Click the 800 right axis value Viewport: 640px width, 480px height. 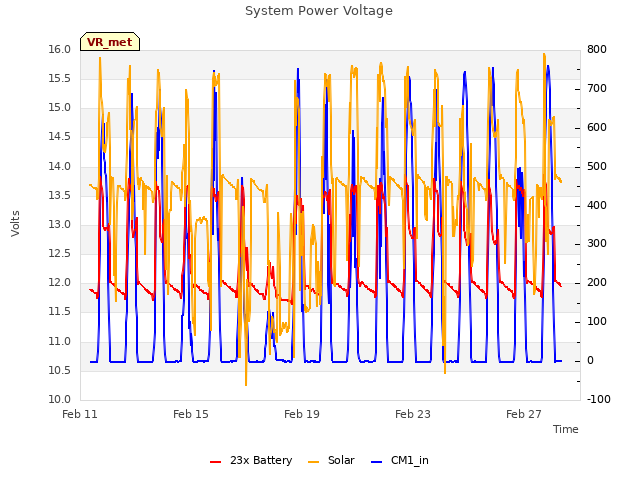click(x=597, y=50)
